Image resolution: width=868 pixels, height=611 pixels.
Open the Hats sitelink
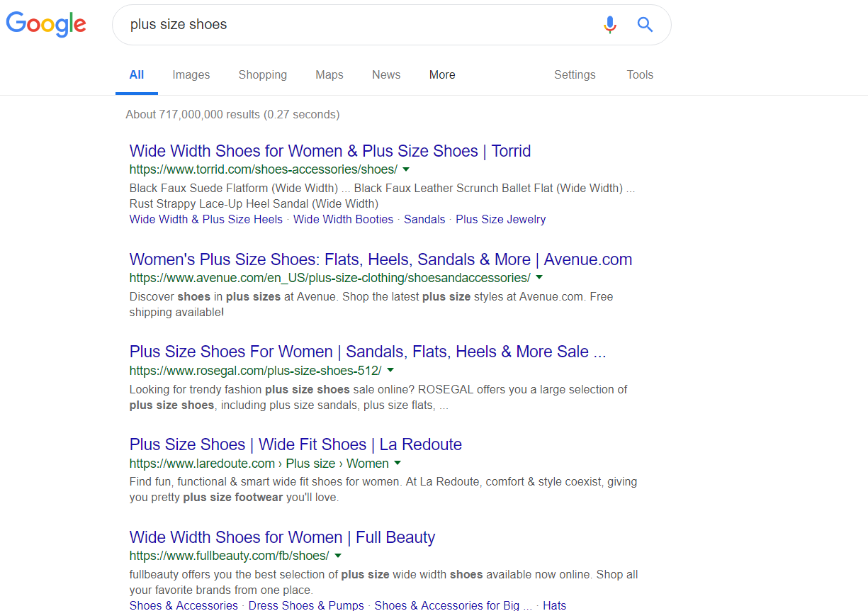pyautogui.click(x=555, y=605)
